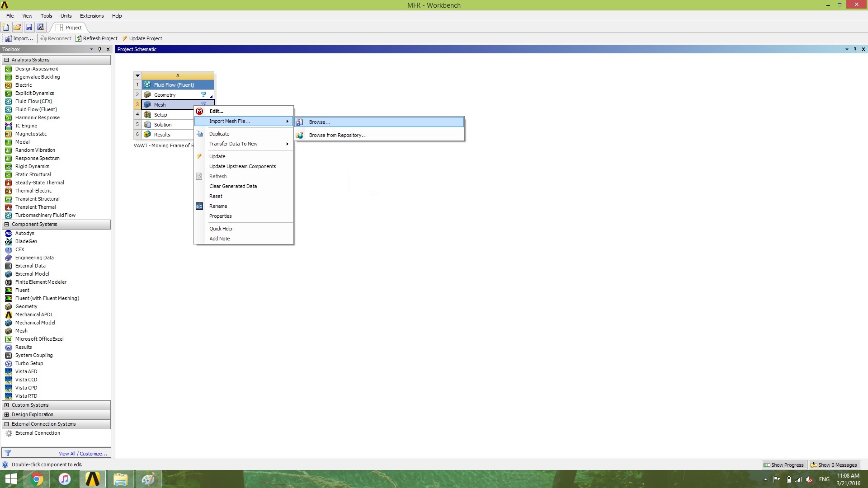Open Properties from context menu

coord(244,216)
